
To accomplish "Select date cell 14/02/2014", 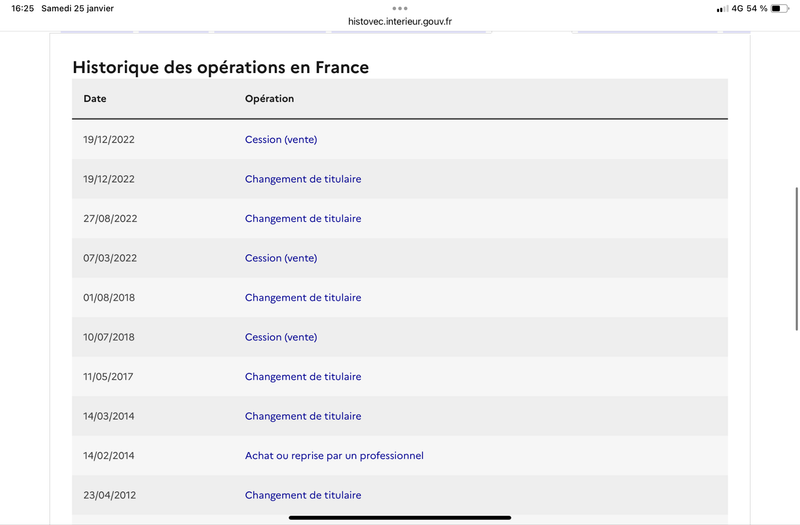I will pos(109,456).
